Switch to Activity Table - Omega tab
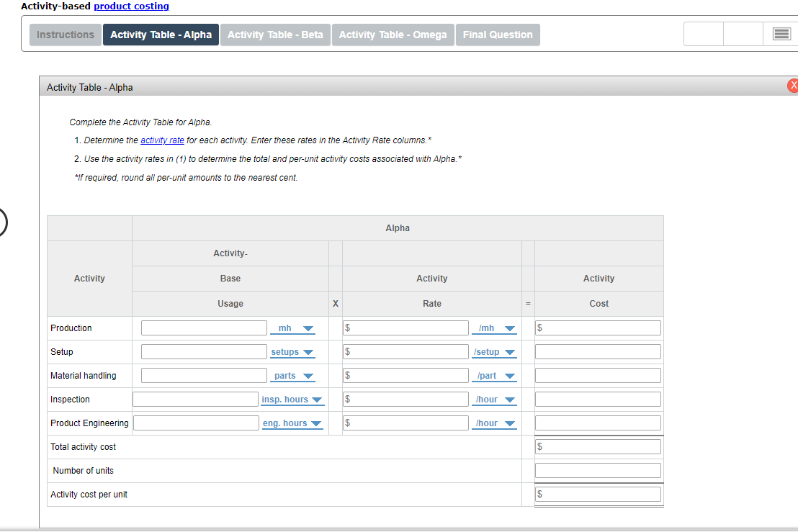This screenshot has width=798, height=532. [393, 35]
